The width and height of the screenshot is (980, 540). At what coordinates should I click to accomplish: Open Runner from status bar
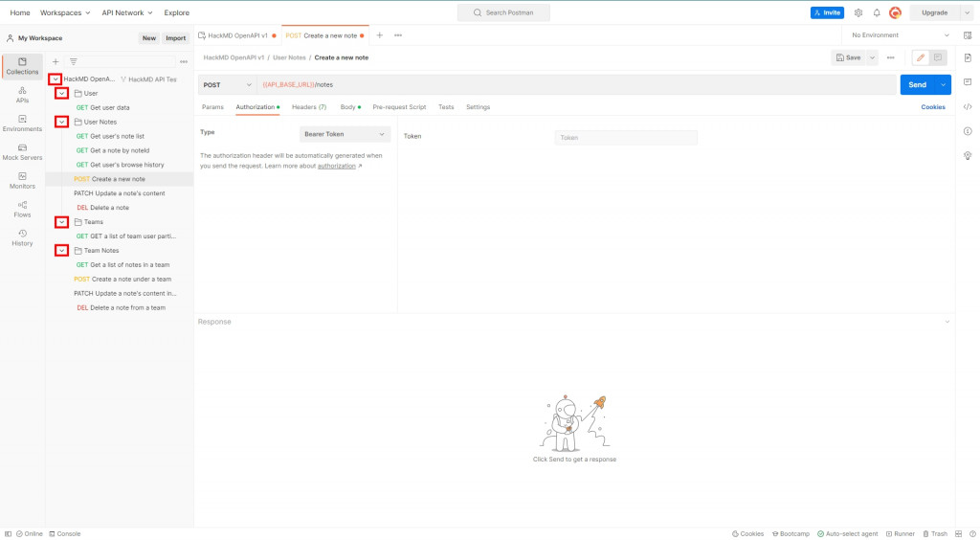900,533
